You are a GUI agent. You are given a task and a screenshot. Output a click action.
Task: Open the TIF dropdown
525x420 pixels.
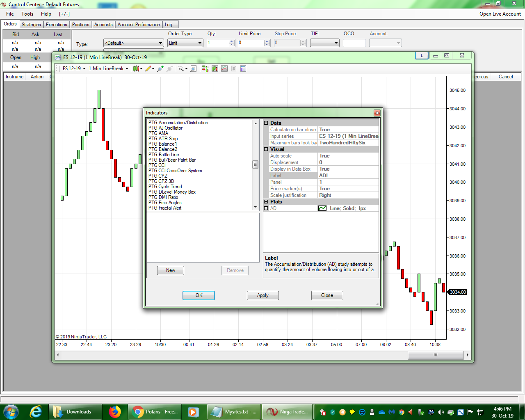point(325,43)
